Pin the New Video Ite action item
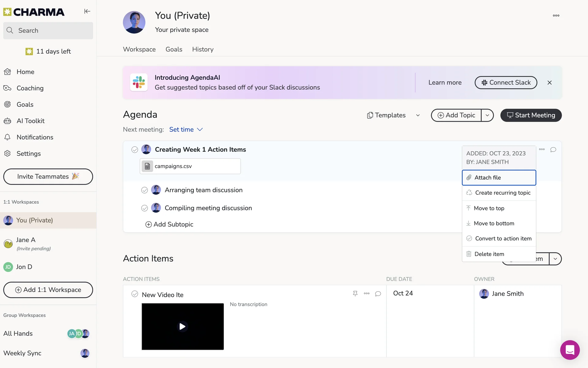The width and height of the screenshot is (588, 368). click(x=355, y=293)
